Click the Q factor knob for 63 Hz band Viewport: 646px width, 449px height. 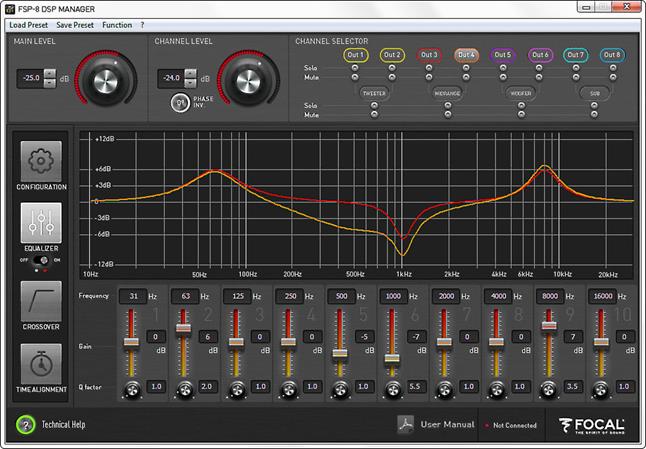coord(185,389)
